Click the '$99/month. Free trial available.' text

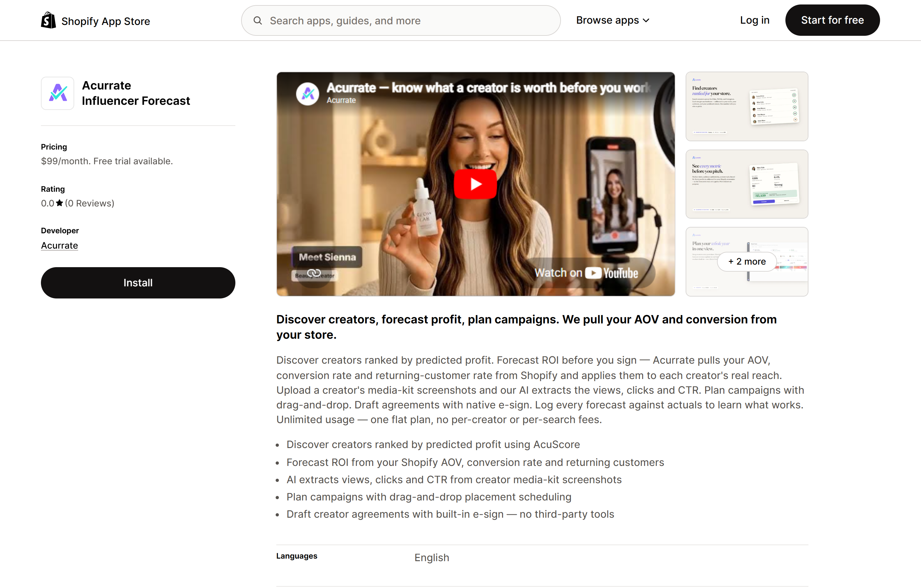(x=107, y=161)
